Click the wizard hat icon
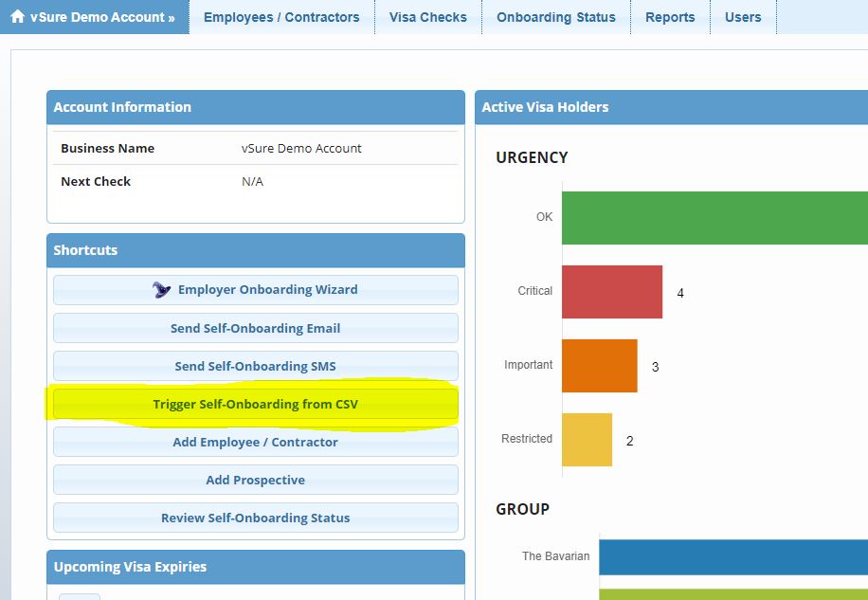 pyautogui.click(x=162, y=290)
